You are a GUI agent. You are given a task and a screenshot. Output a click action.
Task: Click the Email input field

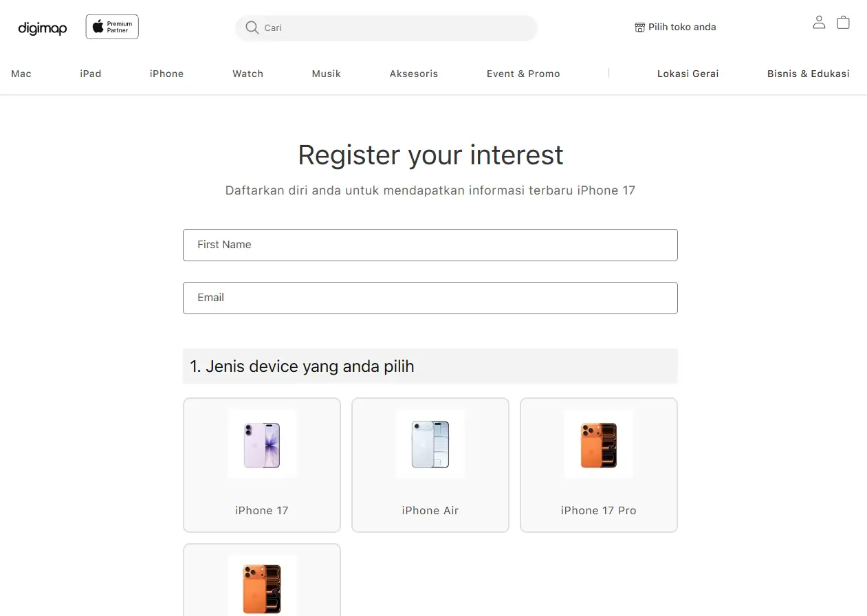(x=430, y=298)
